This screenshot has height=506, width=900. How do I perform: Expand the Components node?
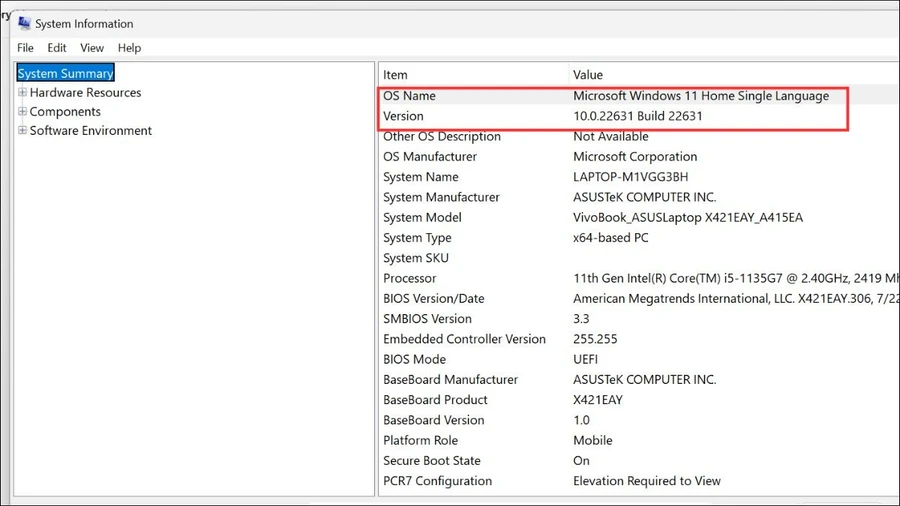click(22, 111)
